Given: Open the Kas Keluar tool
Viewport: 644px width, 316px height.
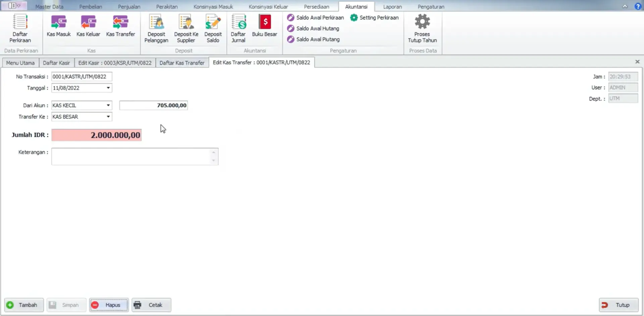Looking at the screenshot, I should (x=88, y=26).
